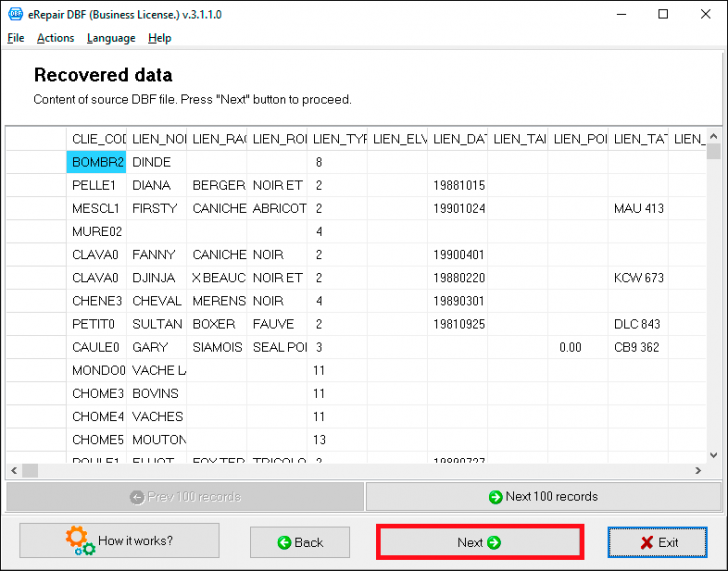Image resolution: width=728 pixels, height=571 pixels.
Task: Select the LIEN_TAT column header
Action: (639, 139)
